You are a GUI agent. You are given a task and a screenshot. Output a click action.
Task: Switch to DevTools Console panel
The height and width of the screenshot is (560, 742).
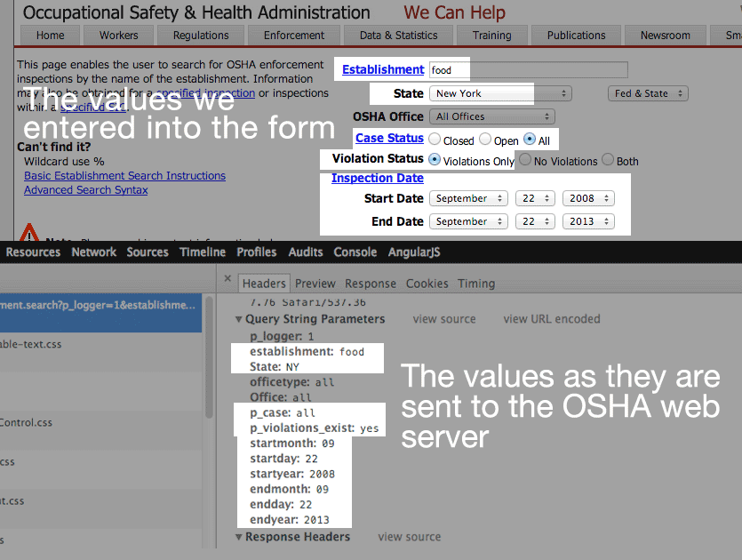pos(355,252)
